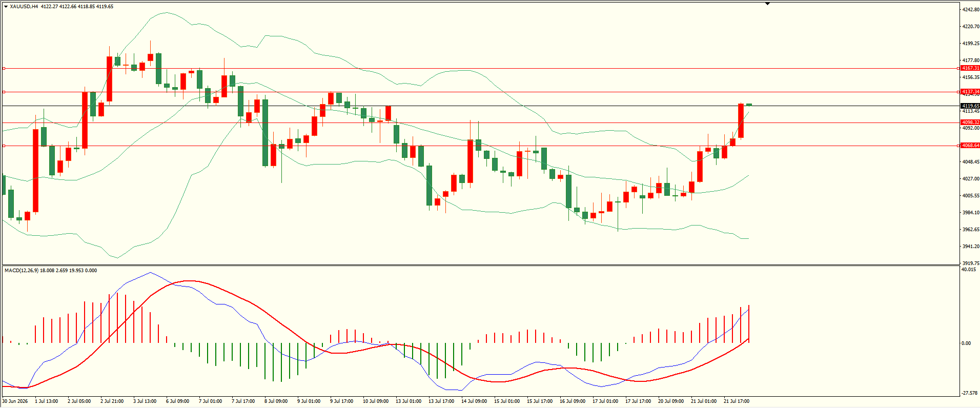
Task: Click the MACD(12,26,9) indicator label
Action: point(21,271)
